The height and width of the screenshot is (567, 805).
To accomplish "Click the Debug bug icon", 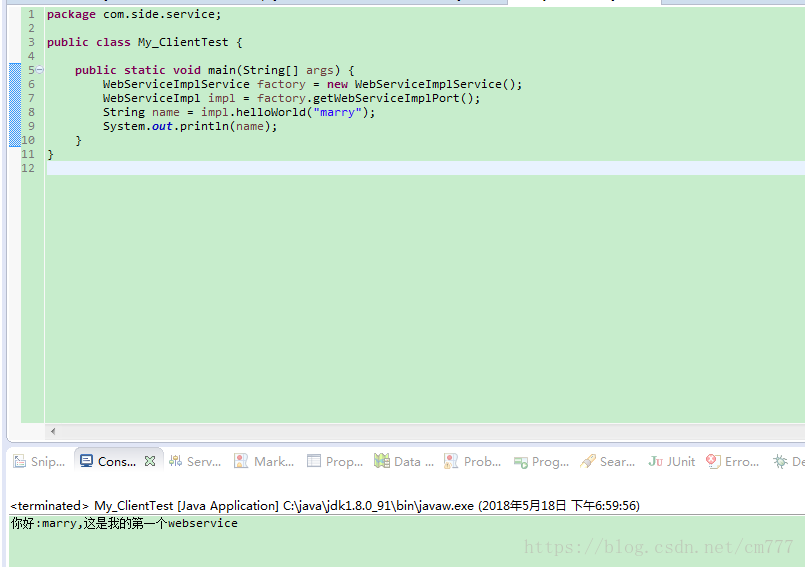I will (780, 461).
